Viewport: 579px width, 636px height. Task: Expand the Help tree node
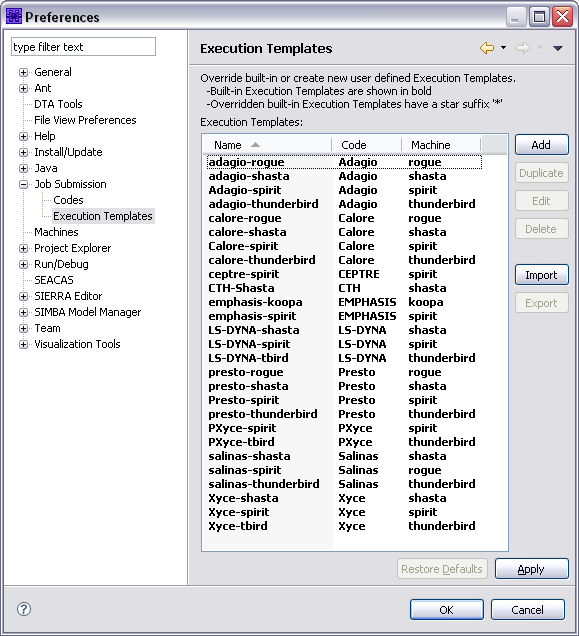pos(24,136)
